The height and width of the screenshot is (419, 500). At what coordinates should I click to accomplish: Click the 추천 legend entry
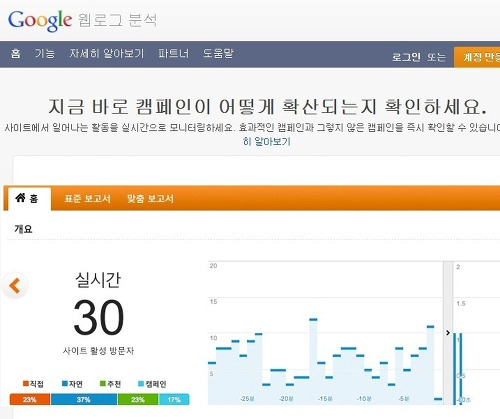[111, 384]
